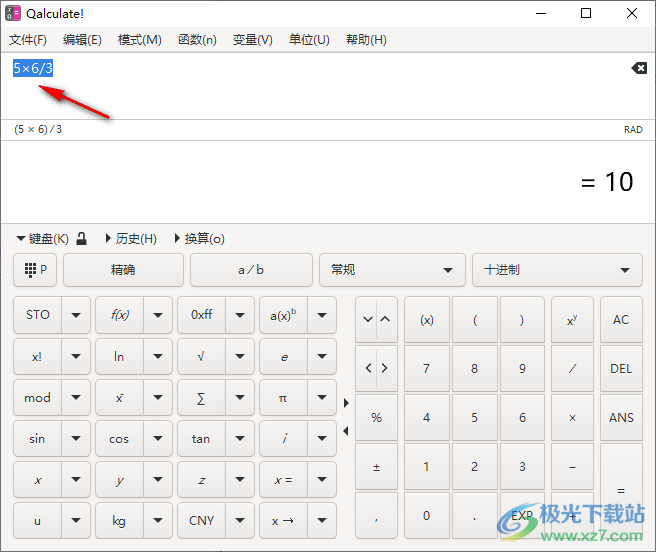This screenshot has height=552, width=656.
Task: Open the f(x) dropdown arrow
Action: point(158,315)
